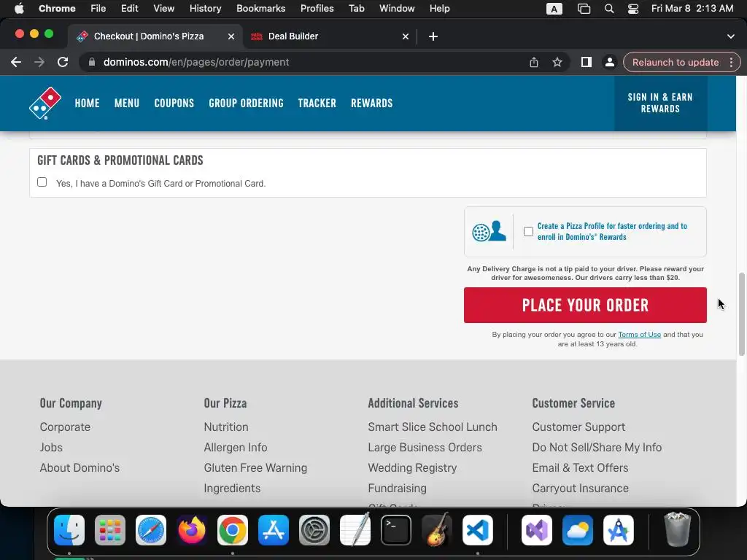
Task: Open purple Visual Studio dock icon
Action: point(537,530)
